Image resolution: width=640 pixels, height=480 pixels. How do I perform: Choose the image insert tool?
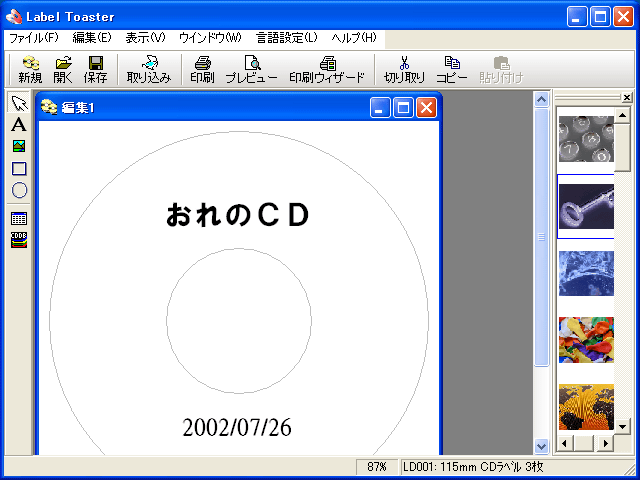pyautogui.click(x=19, y=146)
